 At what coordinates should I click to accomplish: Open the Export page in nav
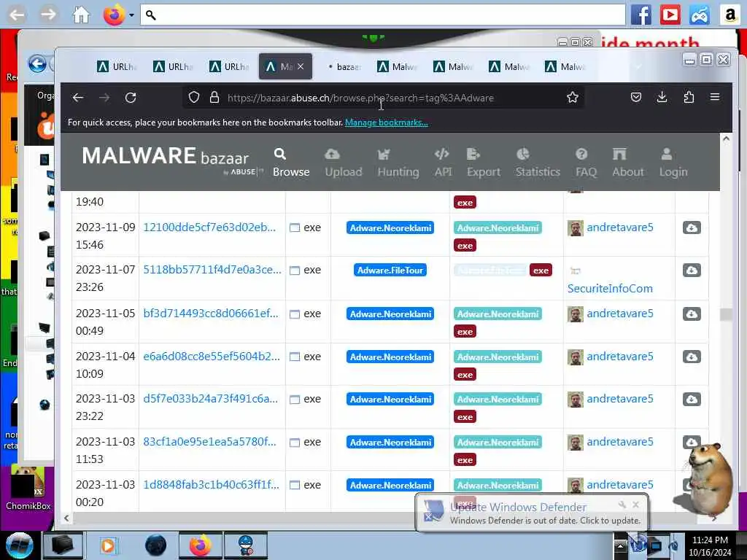[483, 163]
